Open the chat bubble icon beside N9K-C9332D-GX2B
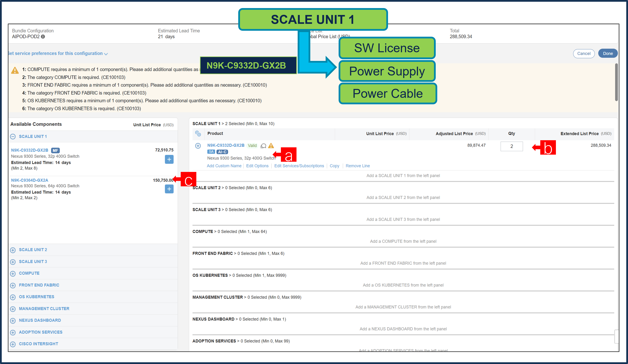 263,146
